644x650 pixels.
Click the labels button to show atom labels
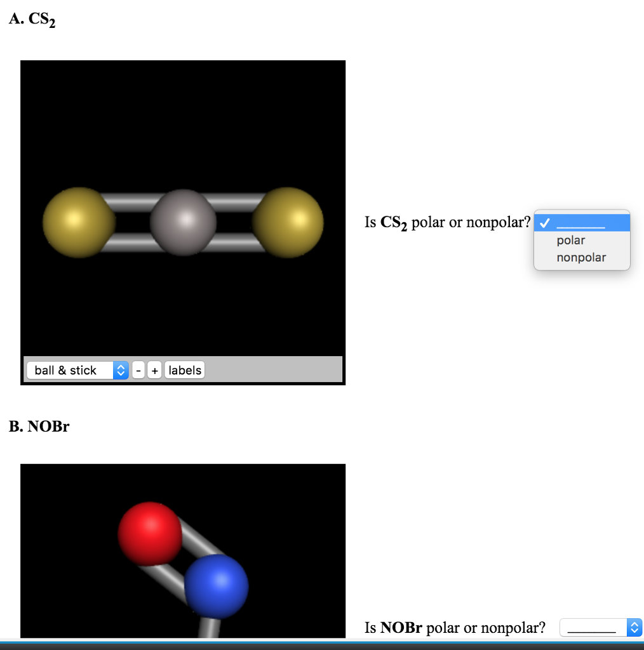coord(184,369)
